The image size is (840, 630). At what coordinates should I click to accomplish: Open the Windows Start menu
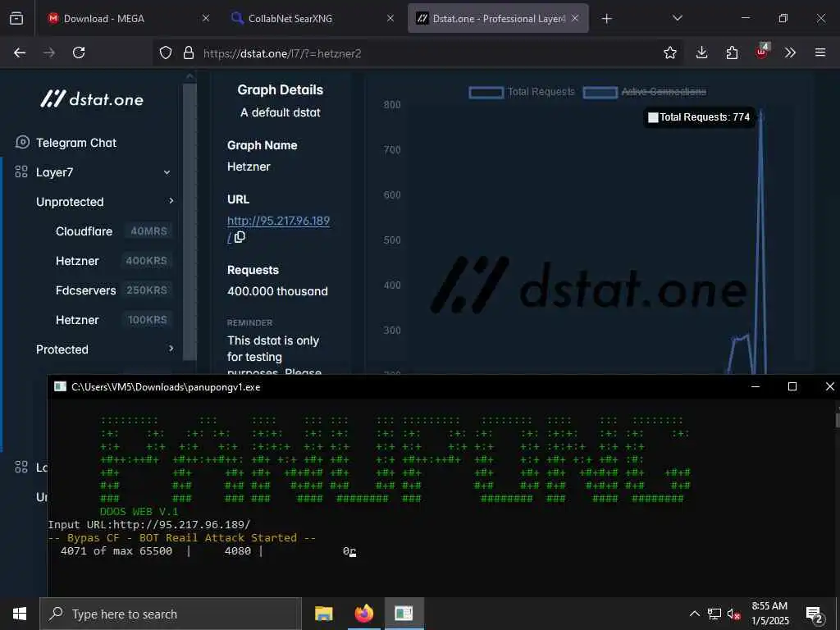click(20, 614)
